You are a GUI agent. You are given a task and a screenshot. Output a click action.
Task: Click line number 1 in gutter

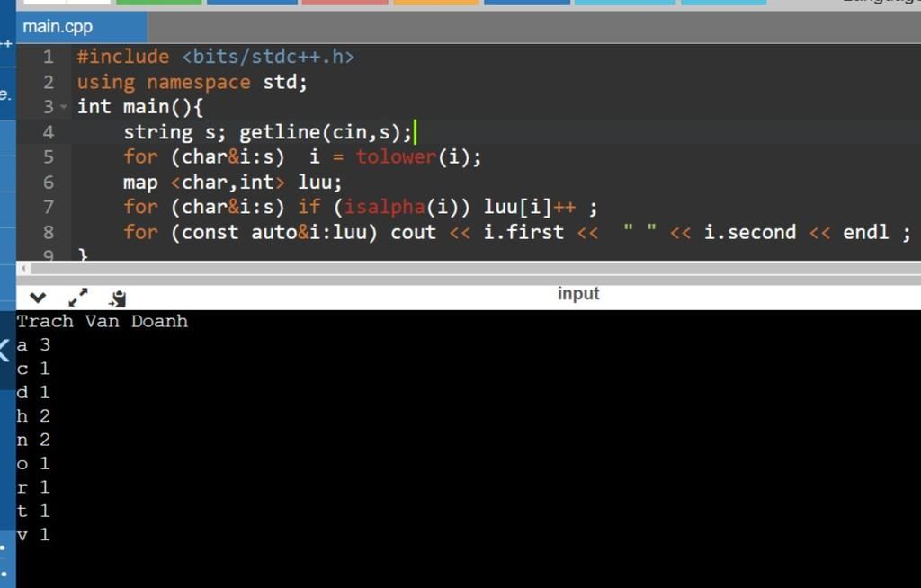point(49,57)
